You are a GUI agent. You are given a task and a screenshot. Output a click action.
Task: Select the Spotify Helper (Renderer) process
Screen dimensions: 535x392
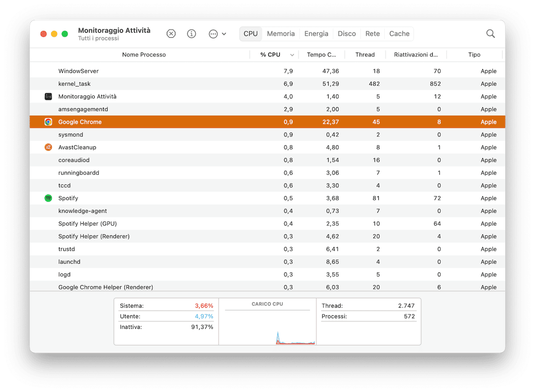tap(267, 237)
